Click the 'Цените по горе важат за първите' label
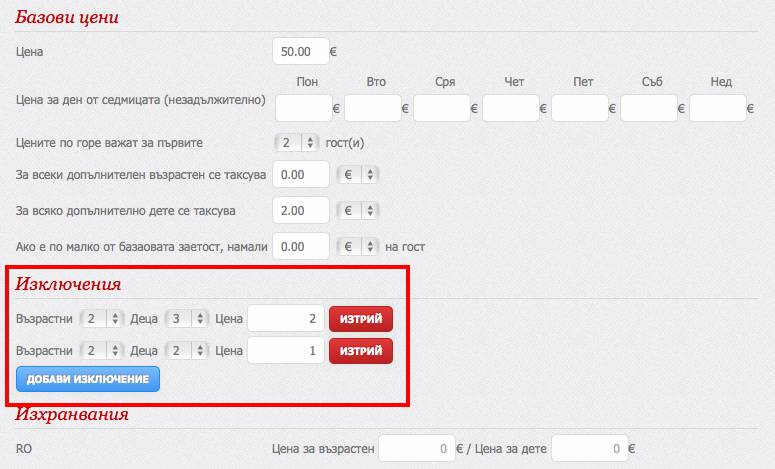 coord(109,143)
